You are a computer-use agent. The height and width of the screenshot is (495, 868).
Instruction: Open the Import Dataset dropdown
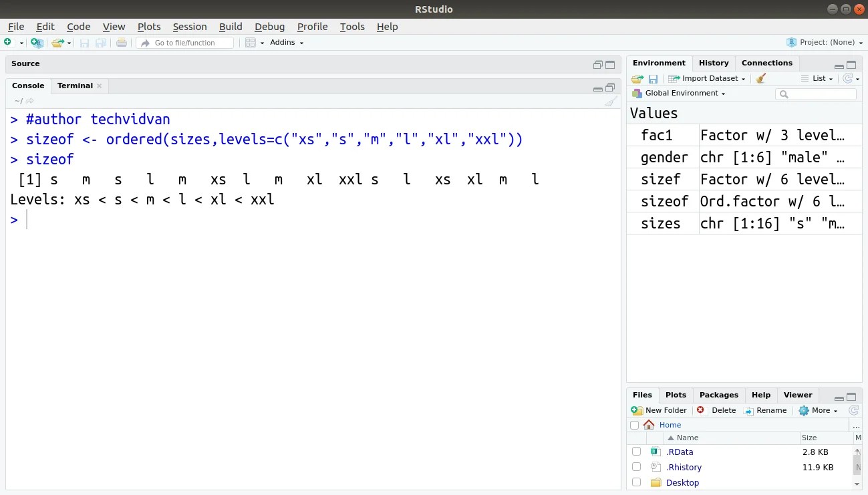coord(707,78)
